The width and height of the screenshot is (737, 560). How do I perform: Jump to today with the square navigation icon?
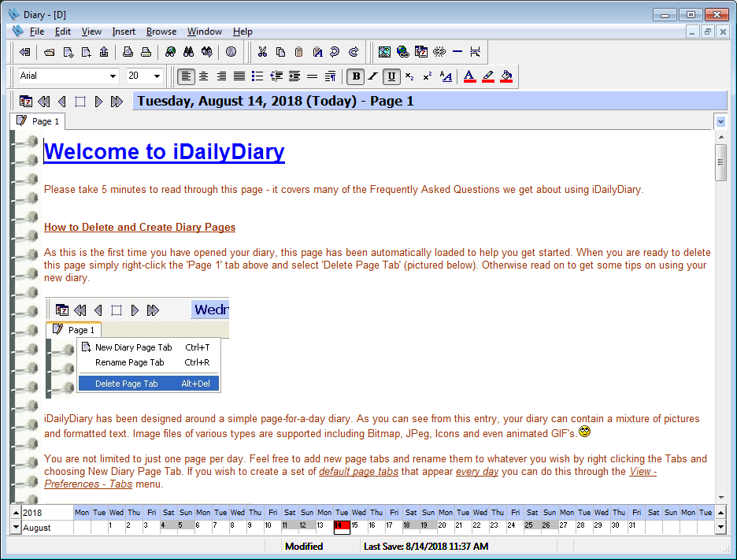tap(81, 101)
